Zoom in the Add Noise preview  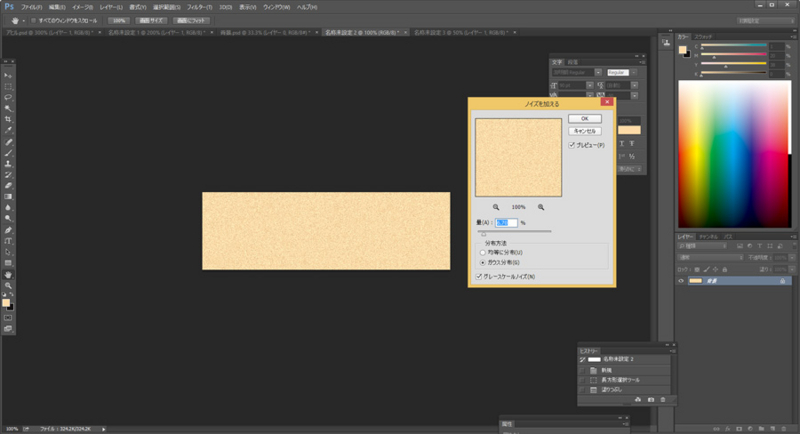[x=541, y=207]
